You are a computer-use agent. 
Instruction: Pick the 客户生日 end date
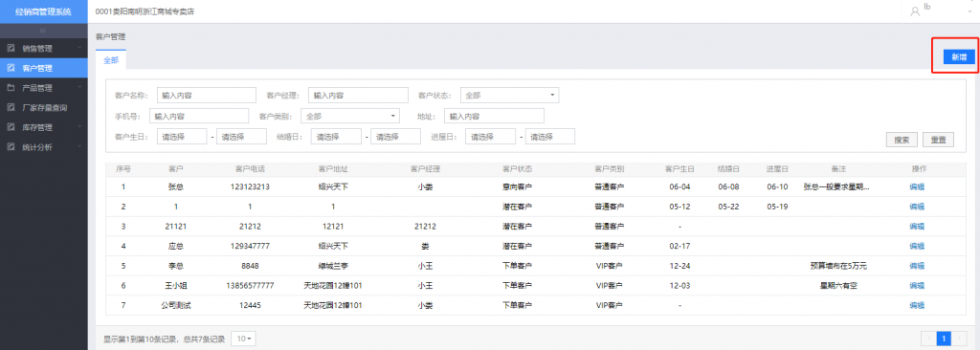(x=241, y=136)
